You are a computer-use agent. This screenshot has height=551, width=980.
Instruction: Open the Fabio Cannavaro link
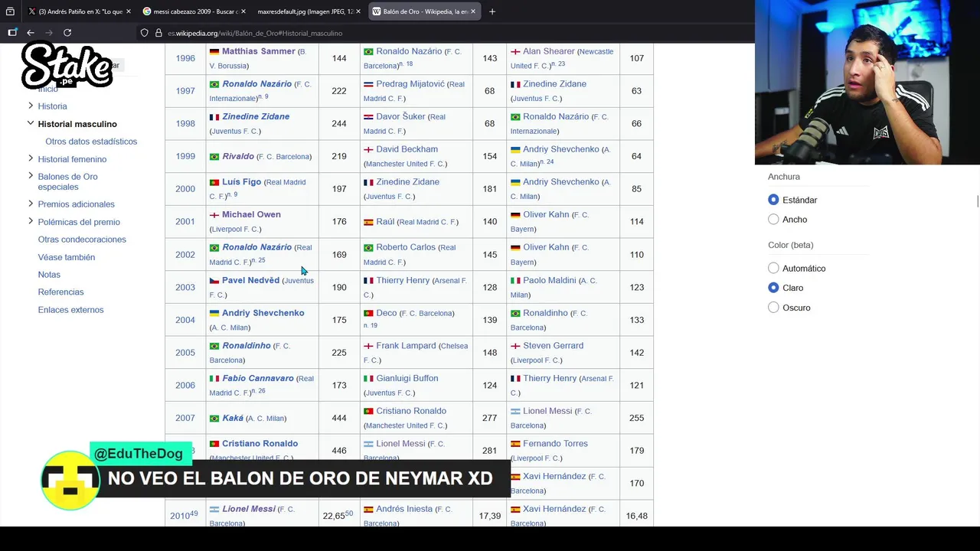[258, 378]
